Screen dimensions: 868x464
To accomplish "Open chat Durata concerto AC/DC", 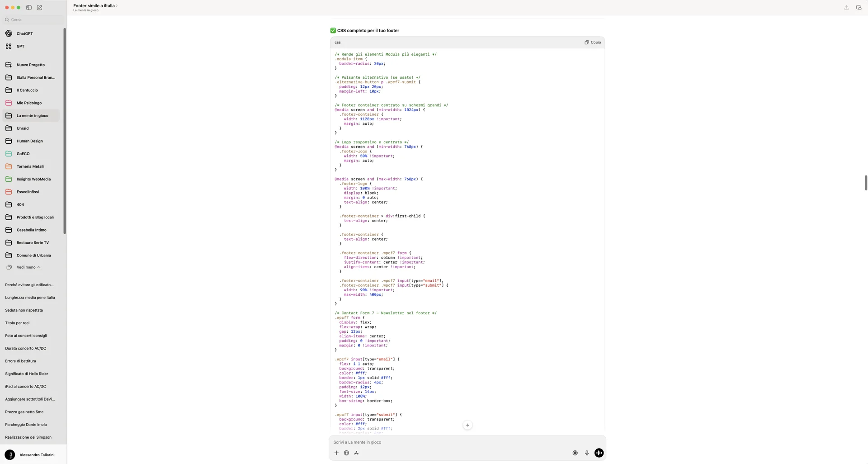I will coord(25,348).
